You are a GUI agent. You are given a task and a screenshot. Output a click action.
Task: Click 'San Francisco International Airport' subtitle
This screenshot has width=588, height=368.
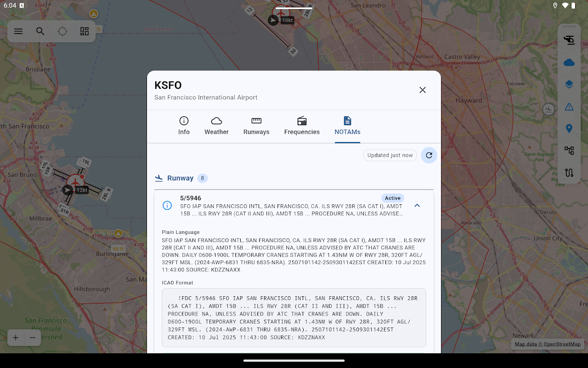[x=206, y=98]
